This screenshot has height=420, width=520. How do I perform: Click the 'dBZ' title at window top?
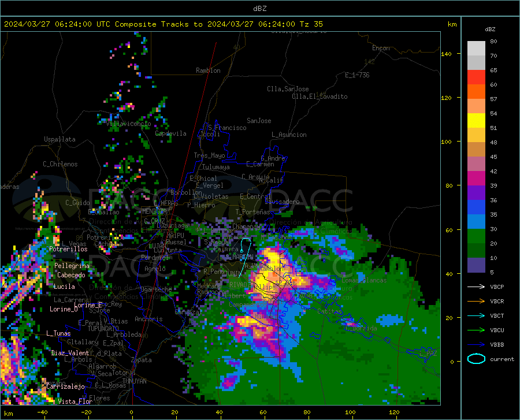pos(259,8)
